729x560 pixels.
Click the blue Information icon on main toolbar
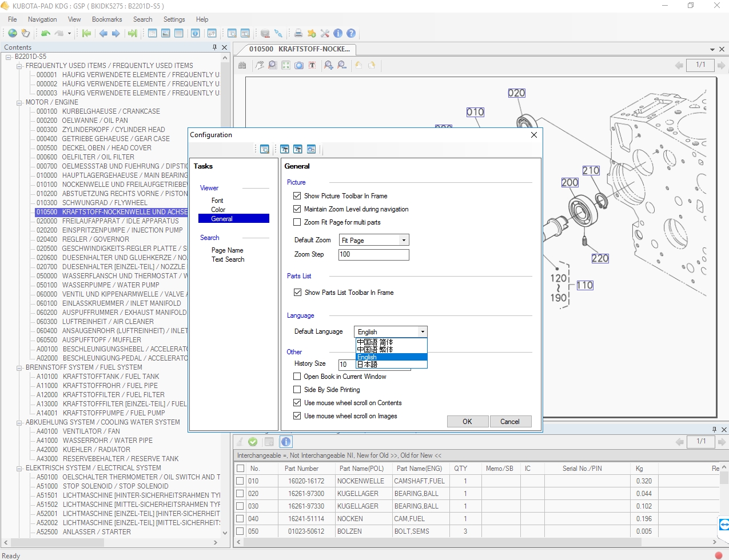coord(337,33)
